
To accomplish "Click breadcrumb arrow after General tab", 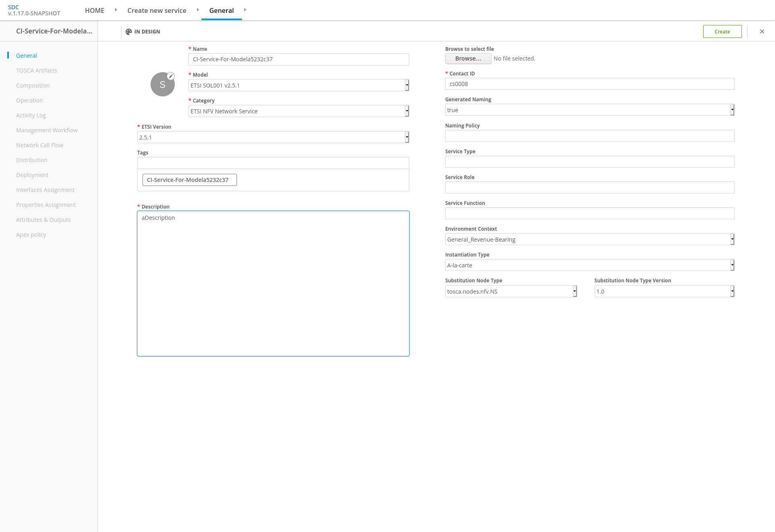I will pyautogui.click(x=245, y=10).
